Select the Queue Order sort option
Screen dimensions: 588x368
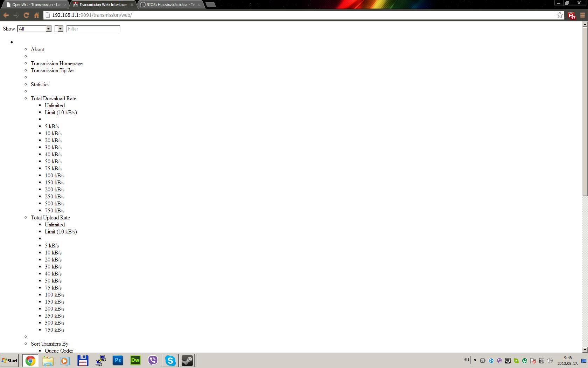point(59,350)
